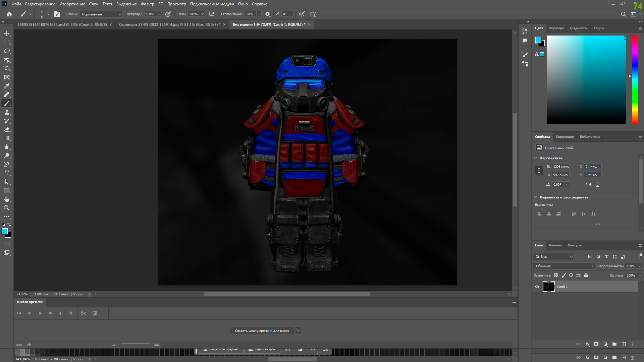This screenshot has width=644, height=362.
Task: Click Выделить предмет button
Action: pos(221,349)
